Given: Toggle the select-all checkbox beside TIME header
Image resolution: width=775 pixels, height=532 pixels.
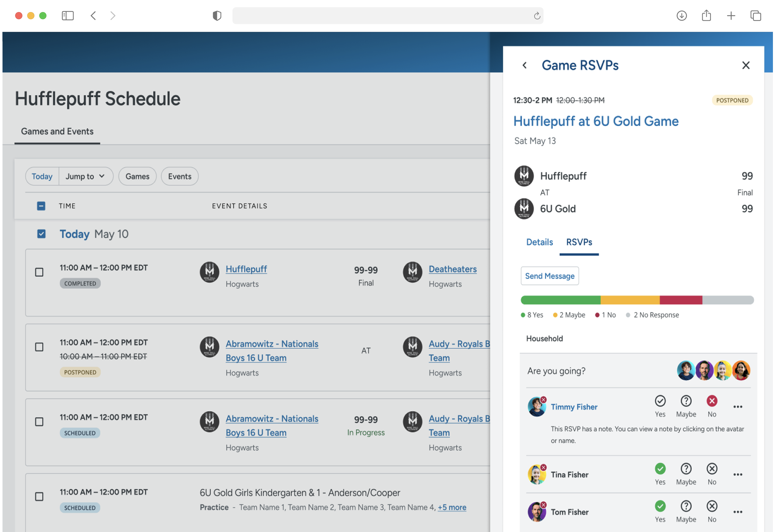Looking at the screenshot, I should click(41, 206).
